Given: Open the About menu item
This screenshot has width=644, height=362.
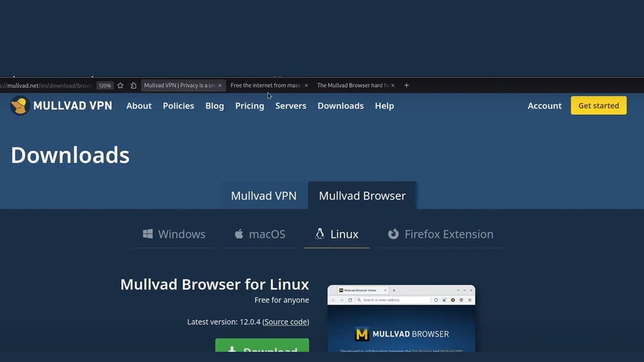Looking at the screenshot, I should (x=139, y=106).
